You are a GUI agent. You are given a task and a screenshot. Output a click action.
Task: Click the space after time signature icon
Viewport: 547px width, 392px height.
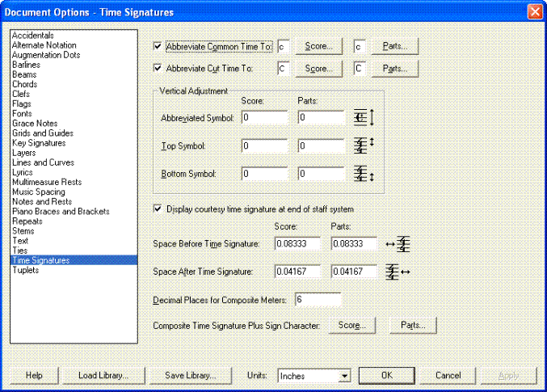click(399, 272)
